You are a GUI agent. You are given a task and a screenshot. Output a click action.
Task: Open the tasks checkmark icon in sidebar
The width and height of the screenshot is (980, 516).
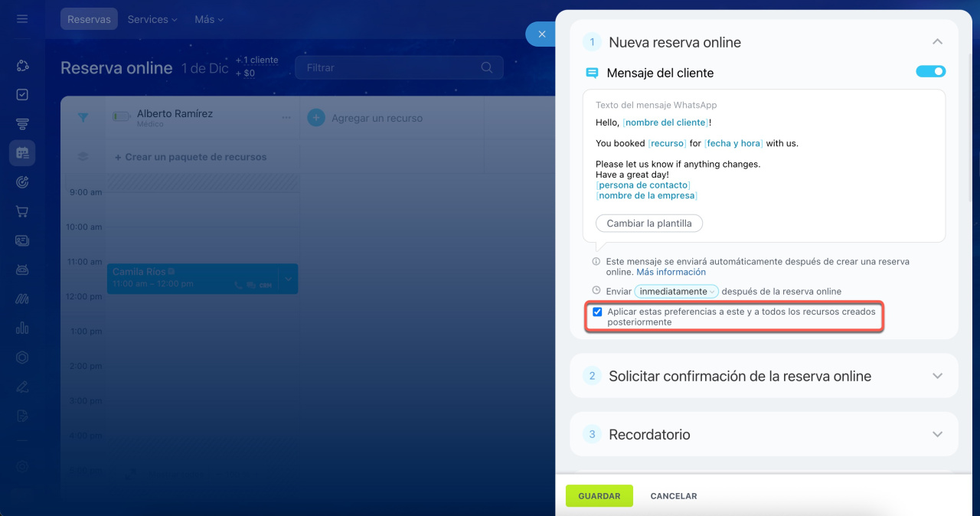tap(22, 95)
